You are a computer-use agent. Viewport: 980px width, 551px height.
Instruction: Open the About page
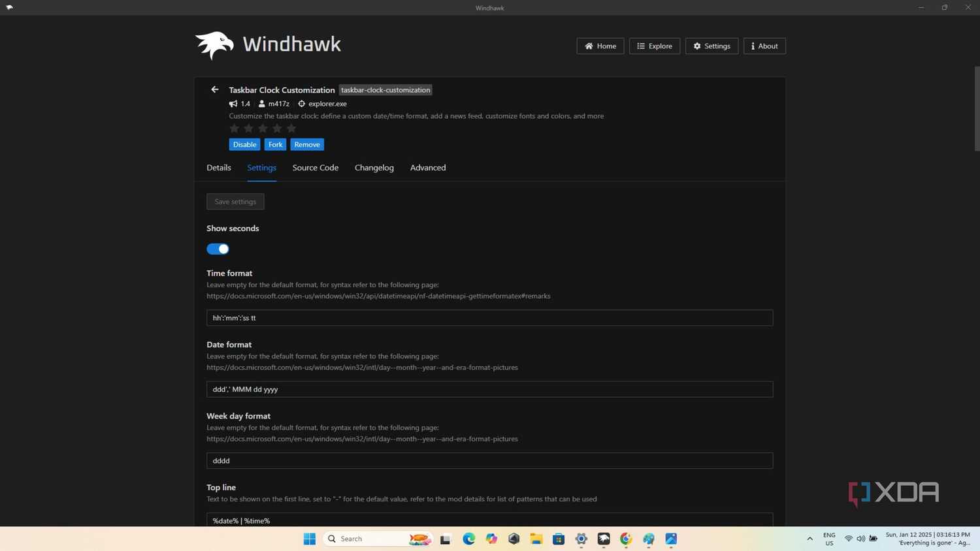(x=764, y=46)
